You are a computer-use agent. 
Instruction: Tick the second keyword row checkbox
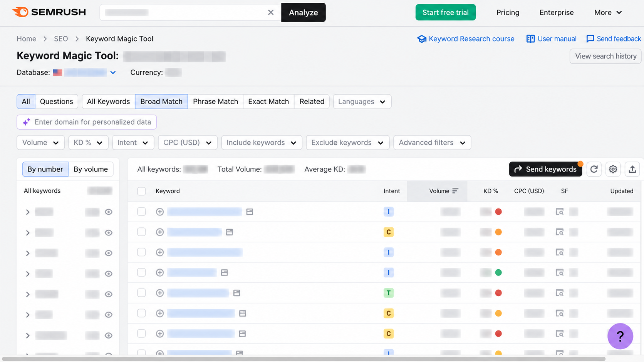pos(141,232)
